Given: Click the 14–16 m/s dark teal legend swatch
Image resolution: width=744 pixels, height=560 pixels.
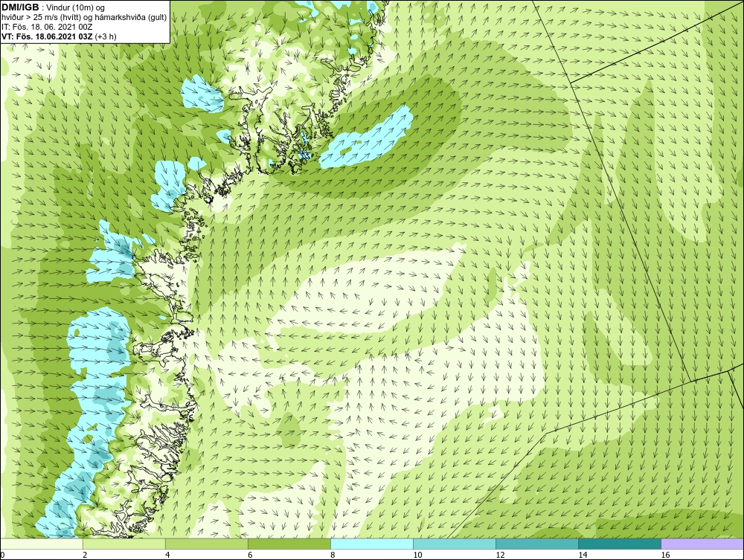Looking at the screenshot, I should coord(619,544).
